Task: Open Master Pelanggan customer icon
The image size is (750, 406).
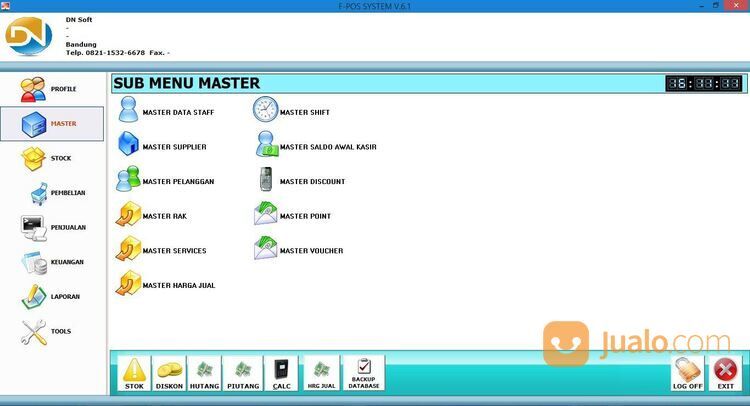Action: point(130,181)
